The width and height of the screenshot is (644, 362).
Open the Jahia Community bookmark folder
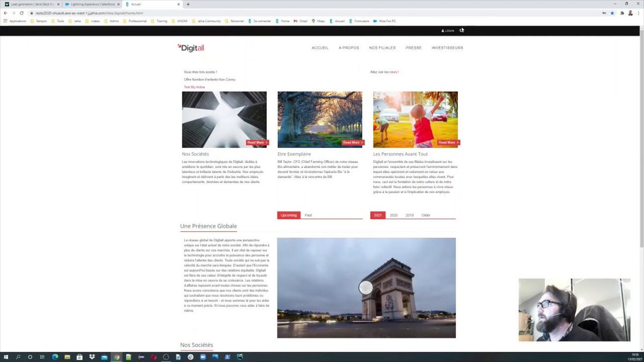[208, 21]
